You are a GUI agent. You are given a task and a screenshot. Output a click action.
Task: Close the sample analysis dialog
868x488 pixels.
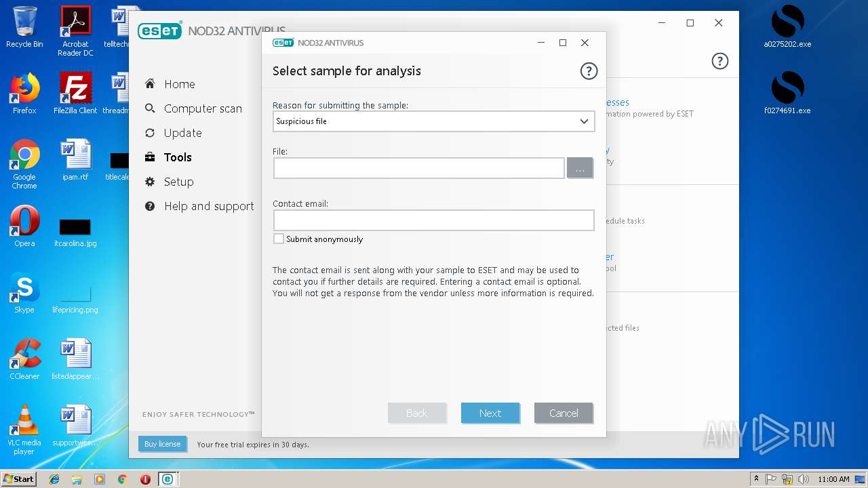point(585,43)
